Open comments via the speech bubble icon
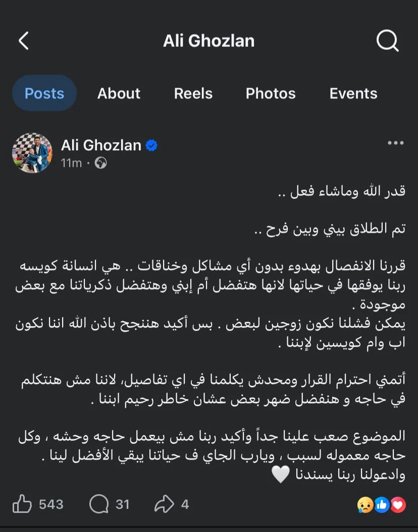This screenshot has height=532, width=418. click(x=98, y=504)
